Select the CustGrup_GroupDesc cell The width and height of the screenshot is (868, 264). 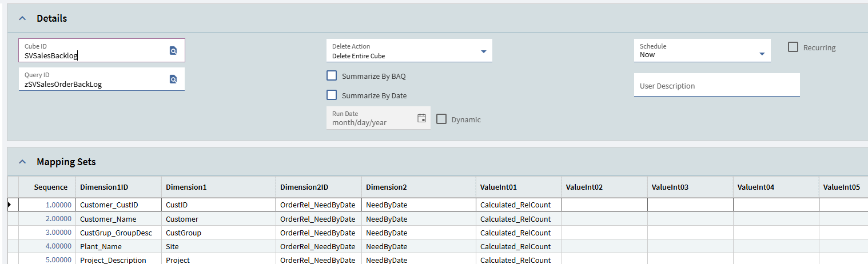(118, 233)
